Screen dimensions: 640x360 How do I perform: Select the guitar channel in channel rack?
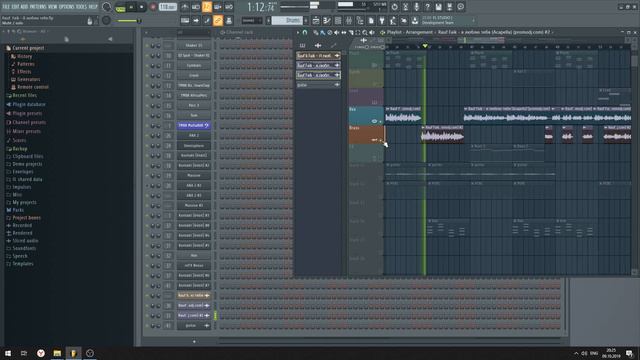[194, 326]
